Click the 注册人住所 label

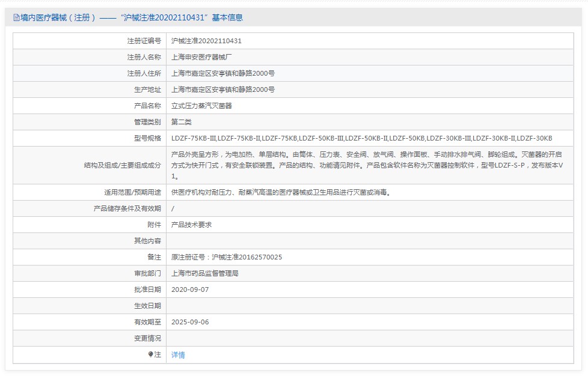(x=144, y=73)
